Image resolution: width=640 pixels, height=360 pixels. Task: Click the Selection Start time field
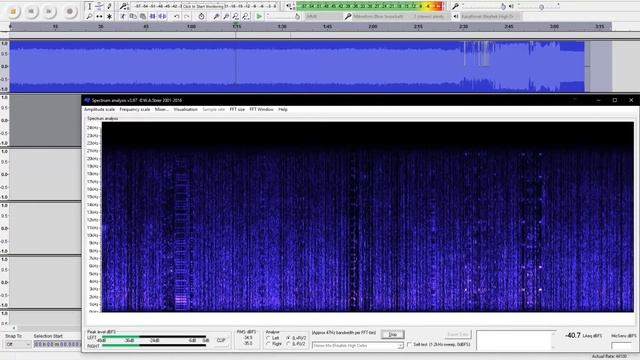(x=57, y=344)
